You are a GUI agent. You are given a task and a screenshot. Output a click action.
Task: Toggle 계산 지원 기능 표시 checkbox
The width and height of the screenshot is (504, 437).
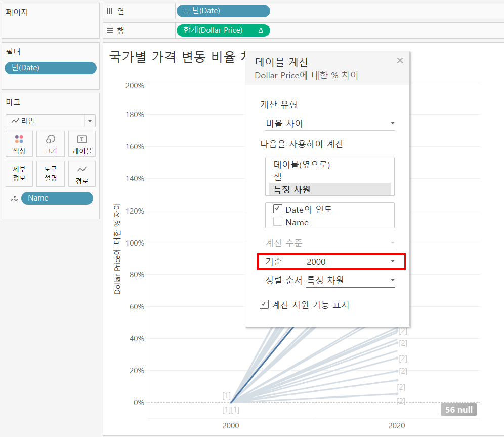(x=264, y=304)
